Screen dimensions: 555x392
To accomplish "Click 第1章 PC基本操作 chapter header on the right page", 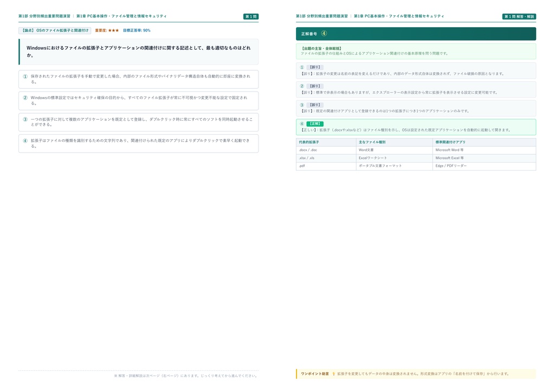I will click(399, 16).
